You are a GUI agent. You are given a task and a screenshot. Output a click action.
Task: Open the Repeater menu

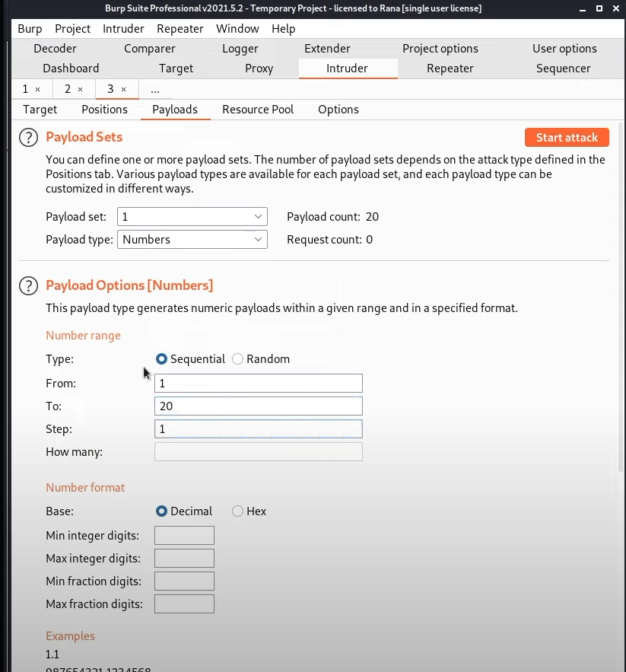tap(180, 29)
